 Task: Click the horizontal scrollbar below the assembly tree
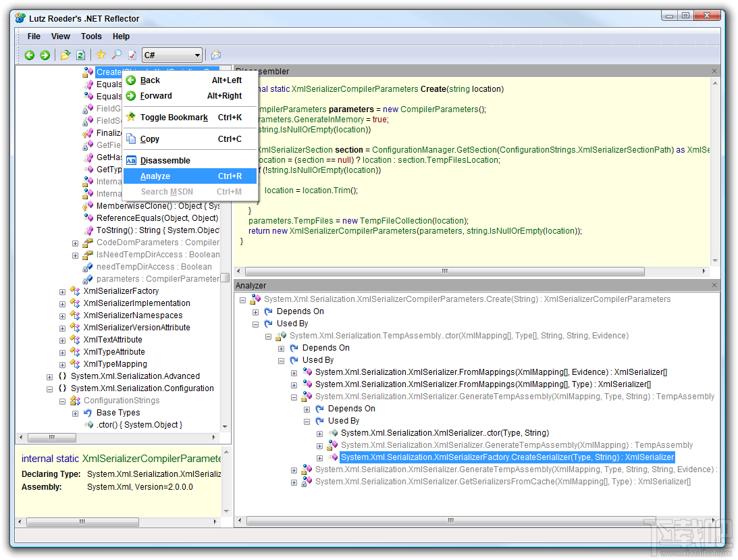[52, 437]
